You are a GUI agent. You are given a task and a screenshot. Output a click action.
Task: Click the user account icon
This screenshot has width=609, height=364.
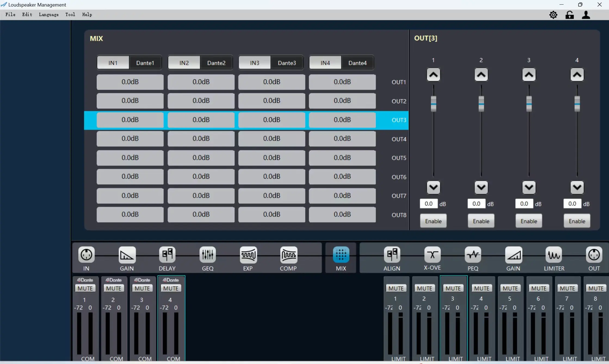(x=586, y=15)
